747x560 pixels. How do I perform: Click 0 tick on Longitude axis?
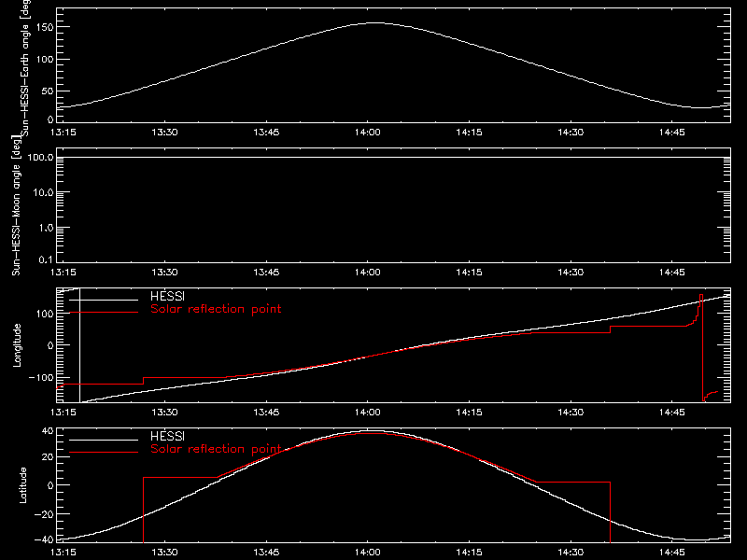(50, 345)
